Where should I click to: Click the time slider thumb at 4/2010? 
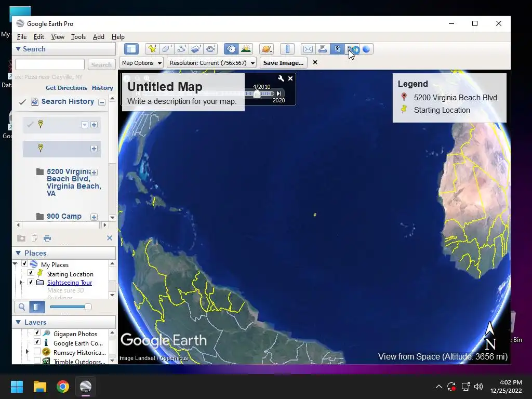pos(257,94)
